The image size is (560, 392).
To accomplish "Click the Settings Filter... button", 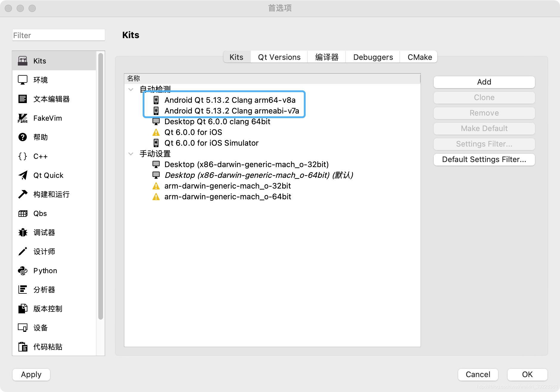I will (x=484, y=144).
